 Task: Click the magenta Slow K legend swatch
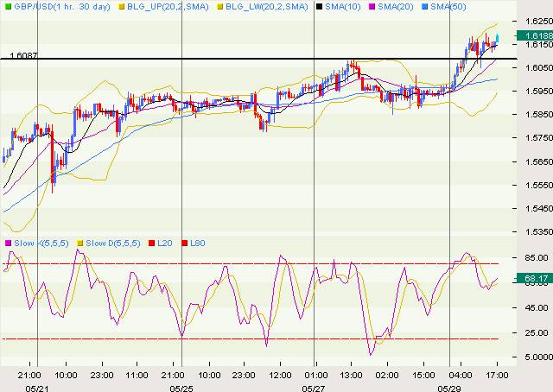click(8, 243)
